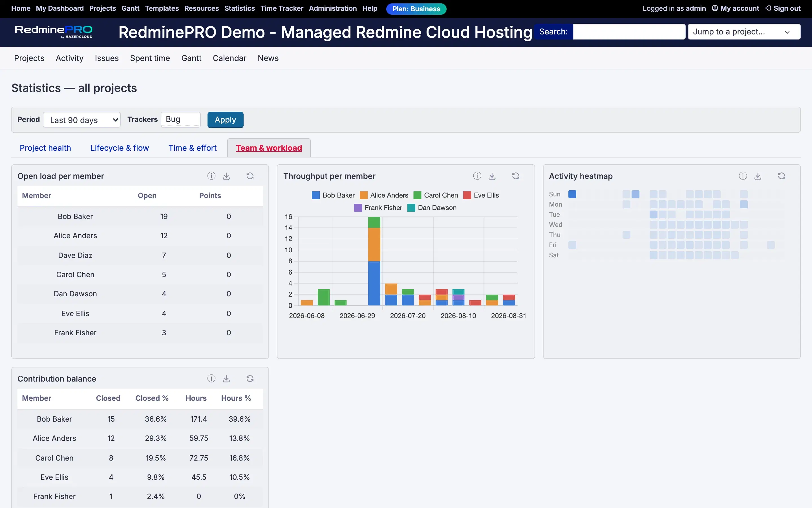812x508 pixels.
Task: Click tallest stacked bar in throughput chart
Action: click(374, 261)
